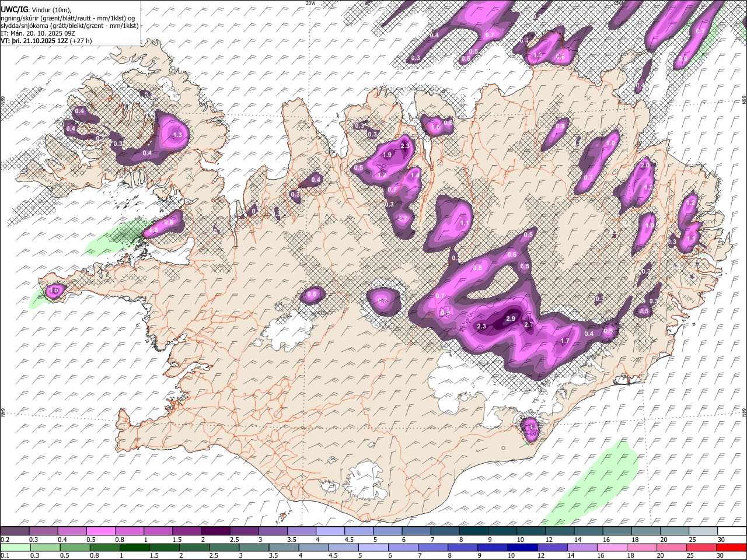Click the 1.4 precipitation value label
The height and width of the screenshot is (560, 747).
[x=416, y=175]
